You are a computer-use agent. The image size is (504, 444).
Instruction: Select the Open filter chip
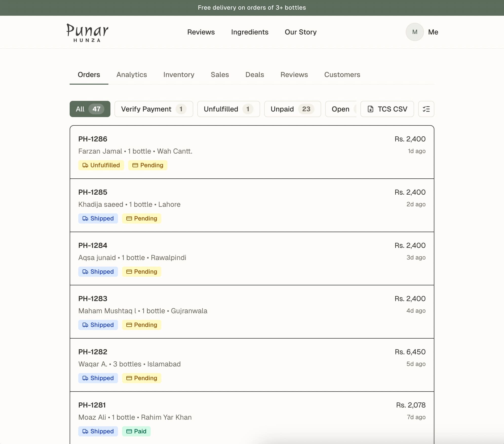click(340, 109)
